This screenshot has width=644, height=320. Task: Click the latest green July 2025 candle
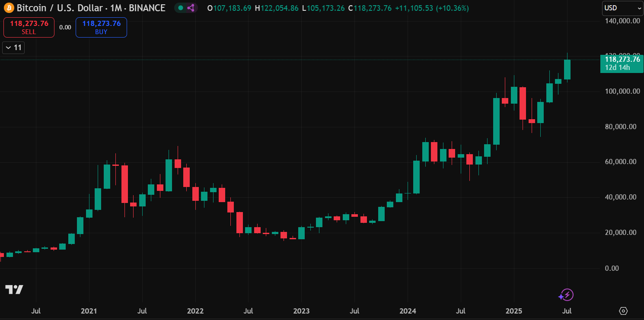567,70
